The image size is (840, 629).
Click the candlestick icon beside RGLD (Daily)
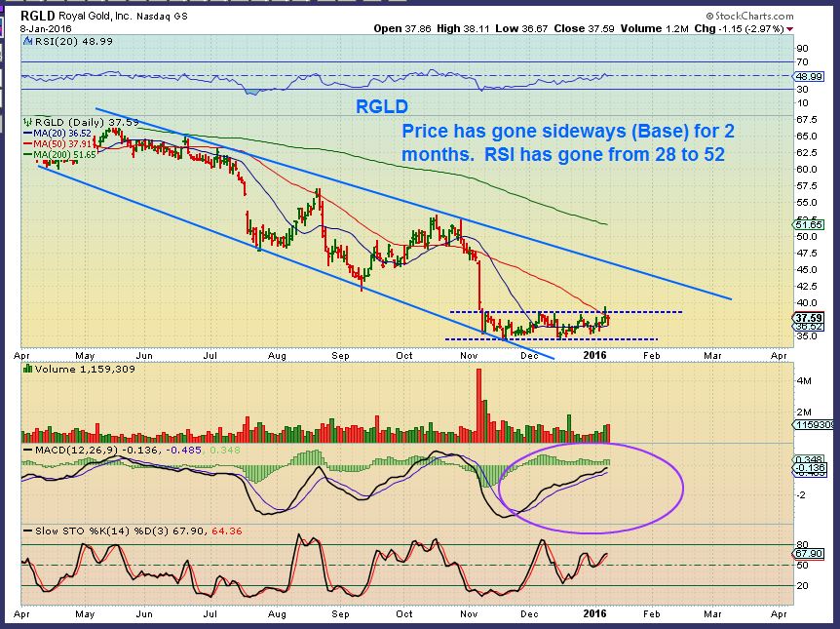(28, 122)
